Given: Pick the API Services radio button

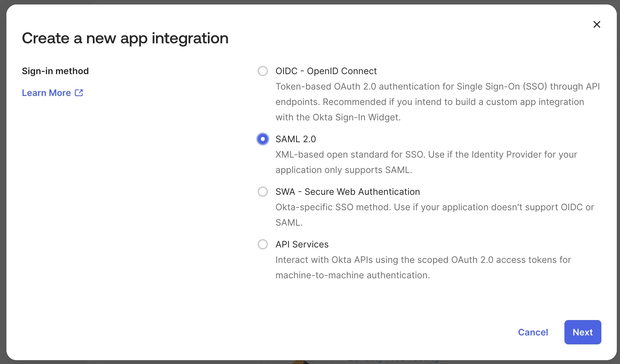Looking at the screenshot, I should pos(262,244).
